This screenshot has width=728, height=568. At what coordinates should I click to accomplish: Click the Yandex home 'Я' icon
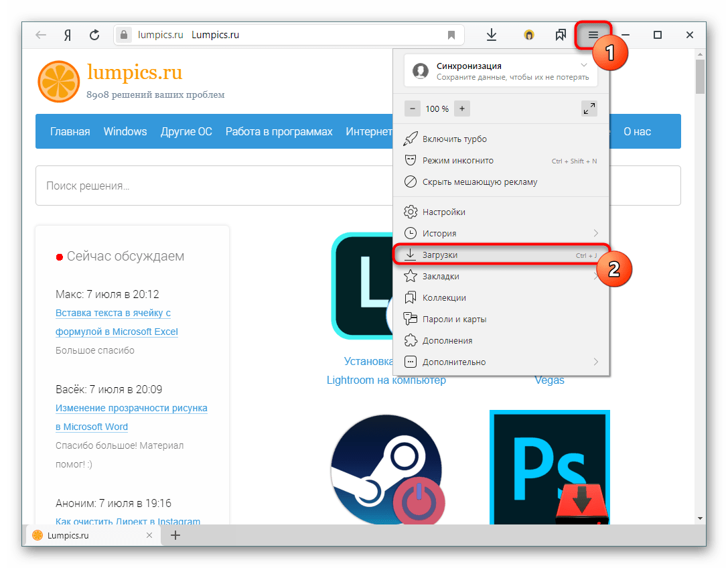pyautogui.click(x=68, y=35)
